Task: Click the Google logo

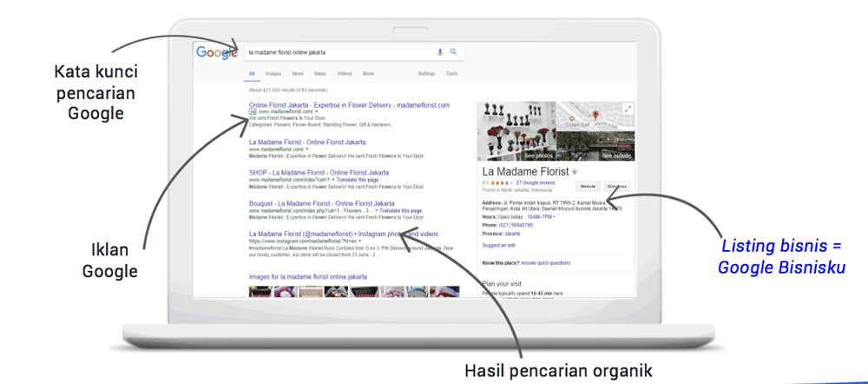Action: pos(217,53)
